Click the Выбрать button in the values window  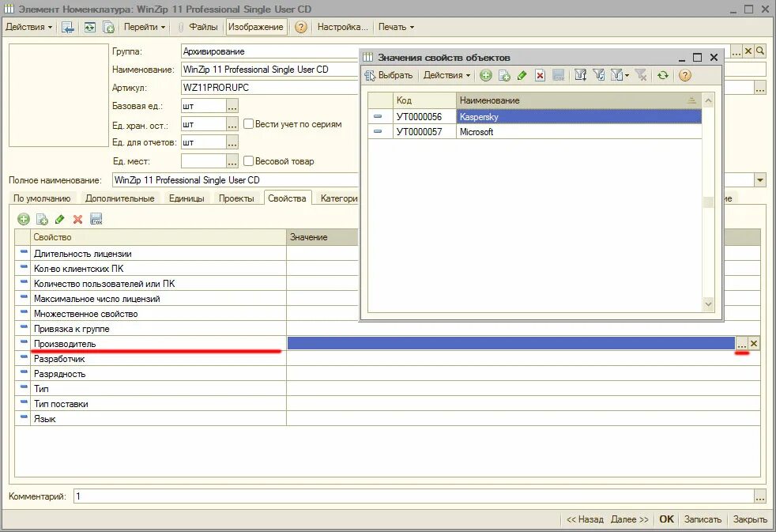(389, 75)
